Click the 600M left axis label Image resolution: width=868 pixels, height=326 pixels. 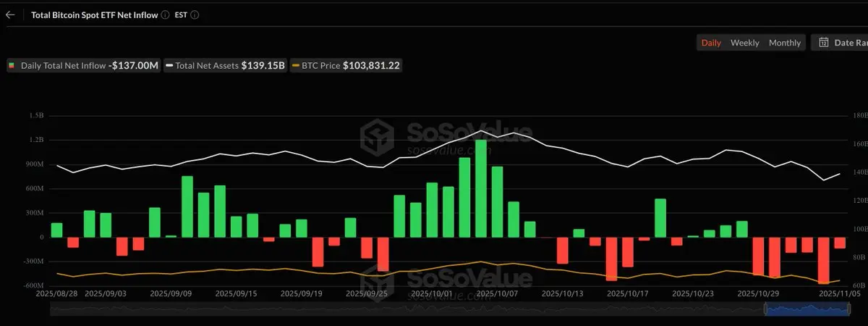pyautogui.click(x=35, y=188)
